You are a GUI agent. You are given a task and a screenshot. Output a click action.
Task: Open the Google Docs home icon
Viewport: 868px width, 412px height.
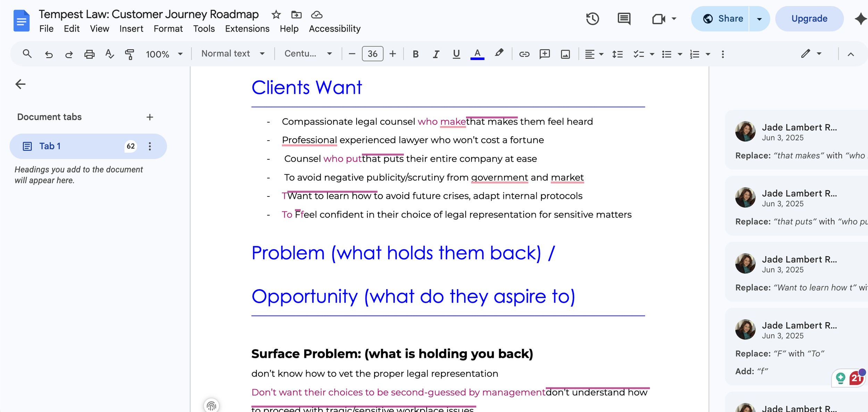pos(22,21)
